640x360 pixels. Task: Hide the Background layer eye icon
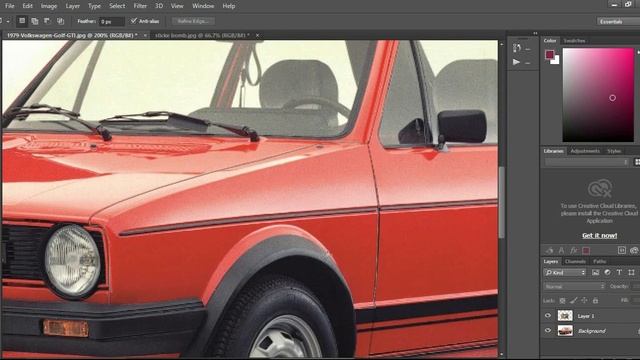(x=548, y=331)
